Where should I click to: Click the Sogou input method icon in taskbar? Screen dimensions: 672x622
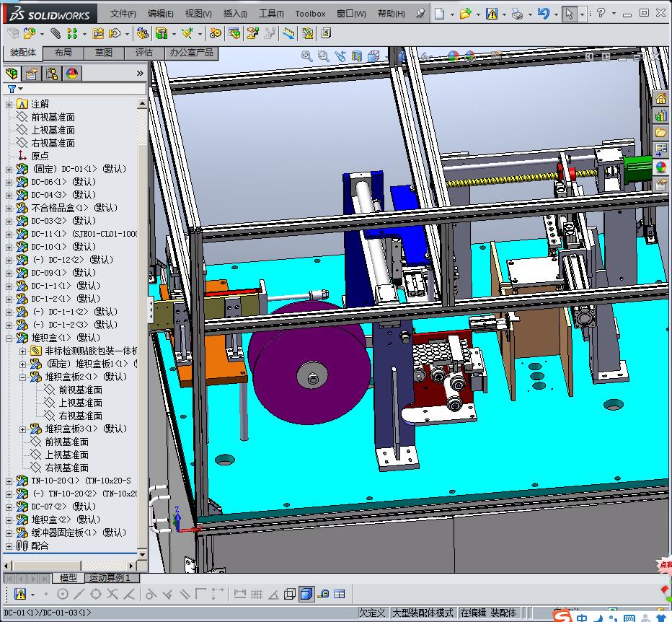(x=562, y=616)
